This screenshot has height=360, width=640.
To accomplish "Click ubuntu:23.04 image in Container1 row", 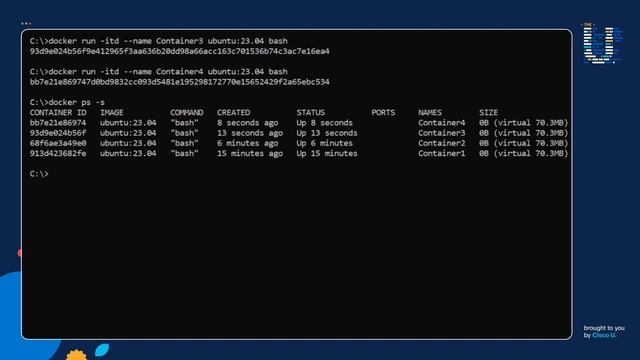I will coord(128,153).
